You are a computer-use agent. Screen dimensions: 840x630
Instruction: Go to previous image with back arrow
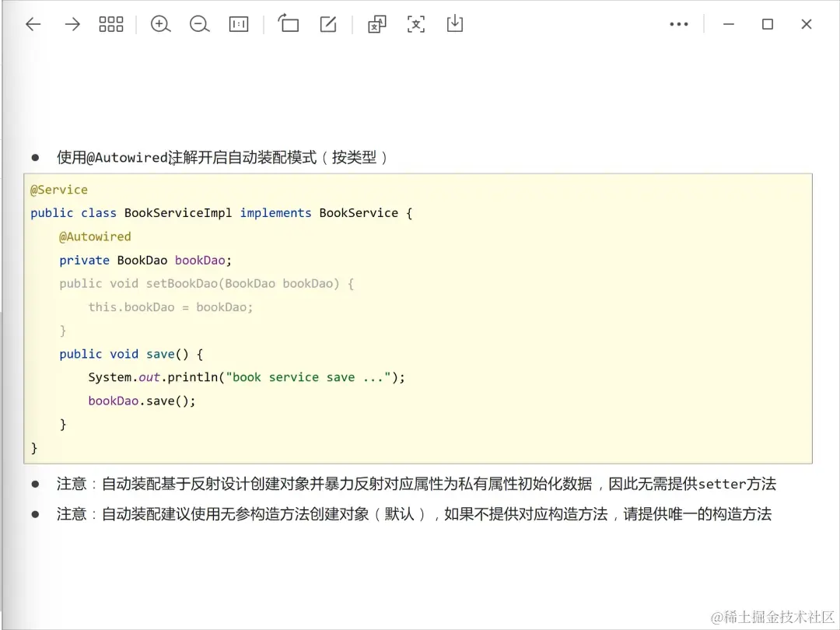pyautogui.click(x=33, y=24)
